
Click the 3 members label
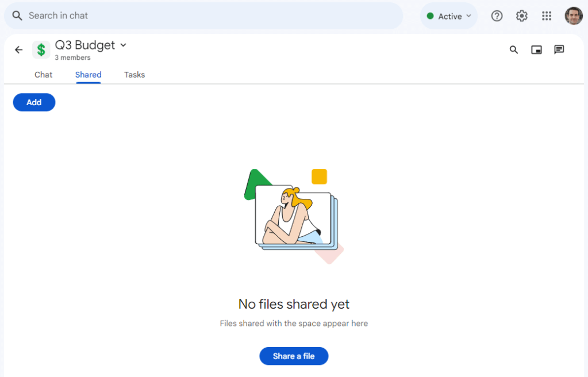coord(72,58)
